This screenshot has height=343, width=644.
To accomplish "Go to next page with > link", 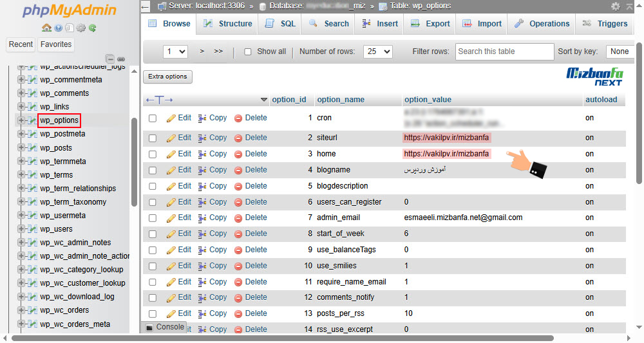I will [202, 51].
